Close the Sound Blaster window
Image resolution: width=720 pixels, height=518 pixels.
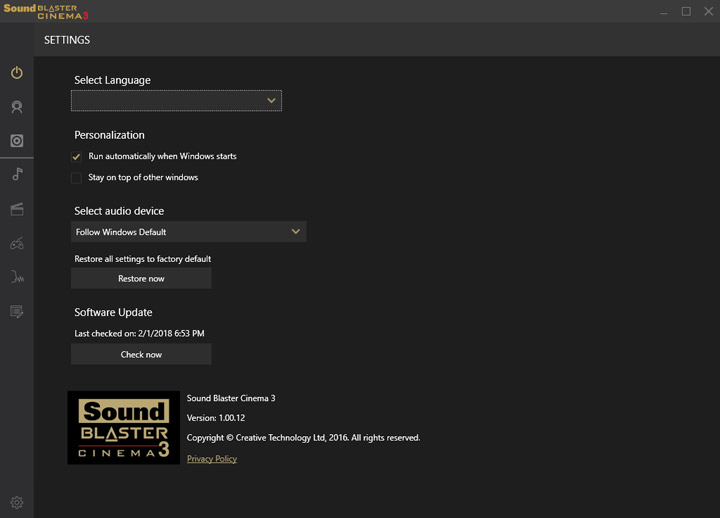point(709,11)
